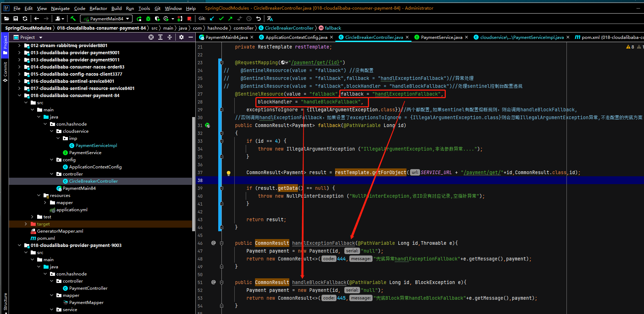
Task: Select ApplicationContextConfig in project tree
Action: [95, 167]
